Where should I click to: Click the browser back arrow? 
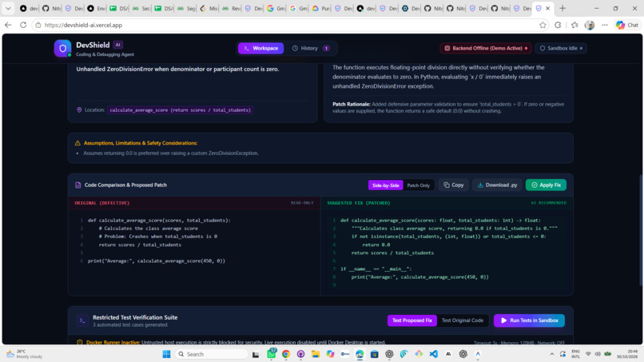click(8, 25)
